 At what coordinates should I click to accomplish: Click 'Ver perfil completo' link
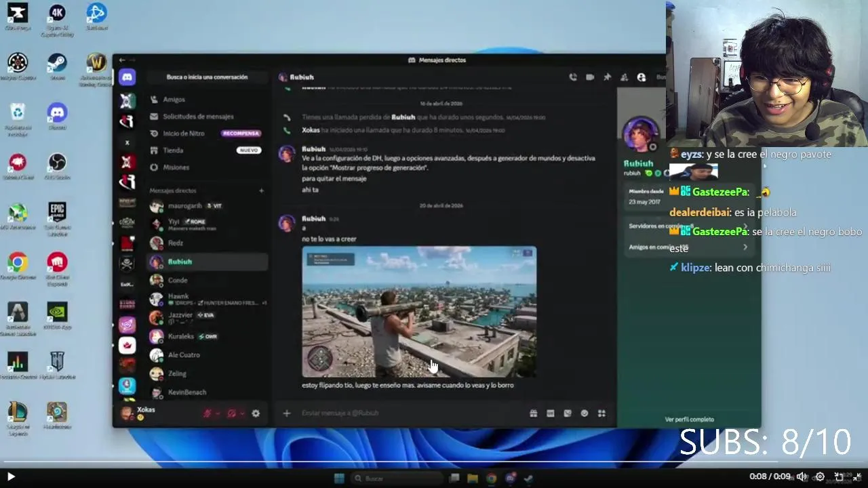point(689,420)
